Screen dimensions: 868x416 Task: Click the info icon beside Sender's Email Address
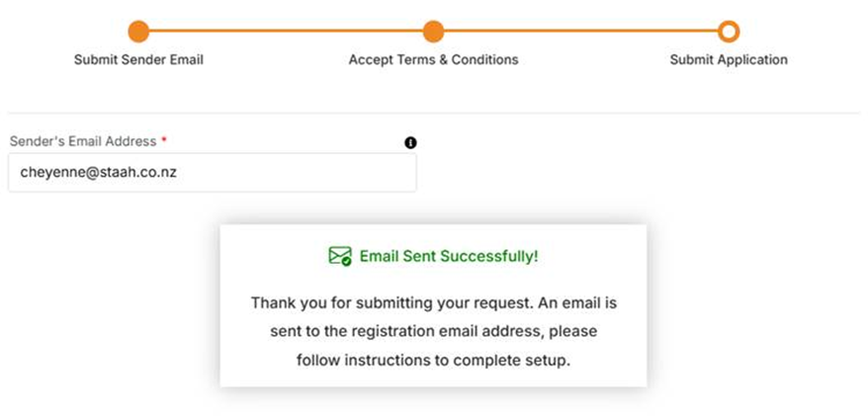(410, 142)
